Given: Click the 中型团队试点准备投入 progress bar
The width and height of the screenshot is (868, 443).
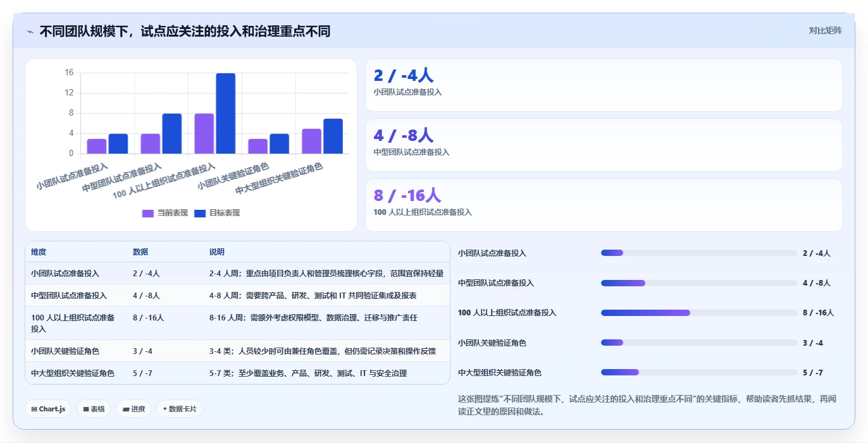Looking at the screenshot, I should pyautogui.click(x=699, y=282).
